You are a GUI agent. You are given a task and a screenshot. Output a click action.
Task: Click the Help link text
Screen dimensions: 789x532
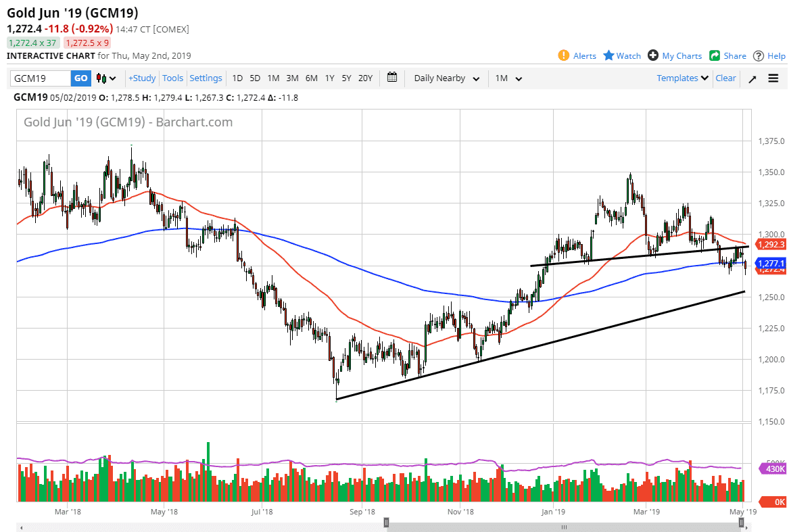tap(776, 56)
